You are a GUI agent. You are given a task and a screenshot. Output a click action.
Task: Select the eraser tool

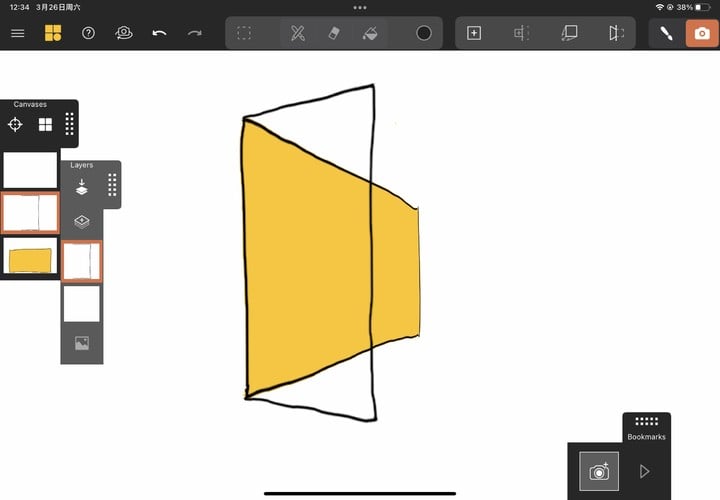(x=334, y=33)
